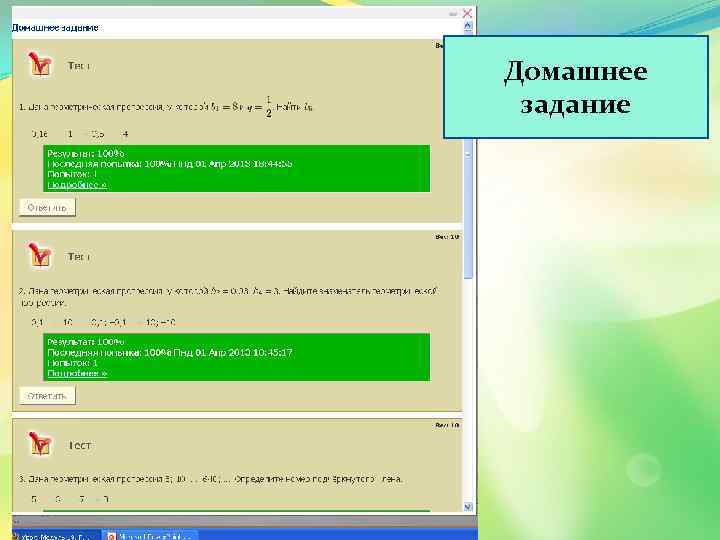Select answer 0,16 in question 1
Viewport: 720px width, 540px height.
pos(39,134)
